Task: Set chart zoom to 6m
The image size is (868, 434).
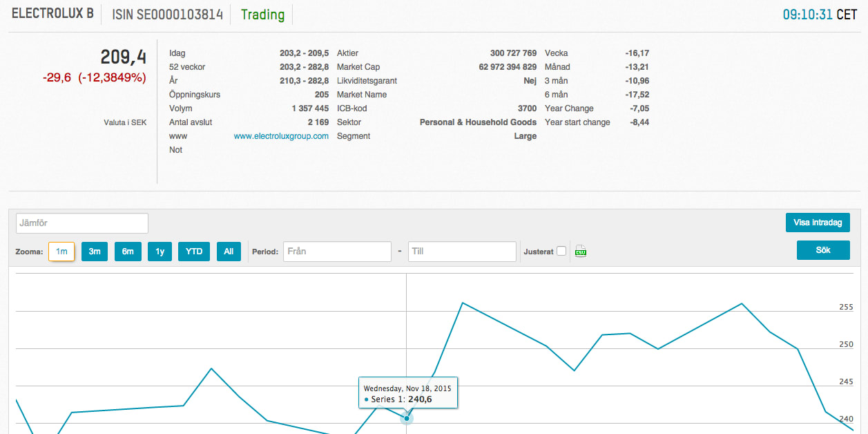Action: [128, 252]
